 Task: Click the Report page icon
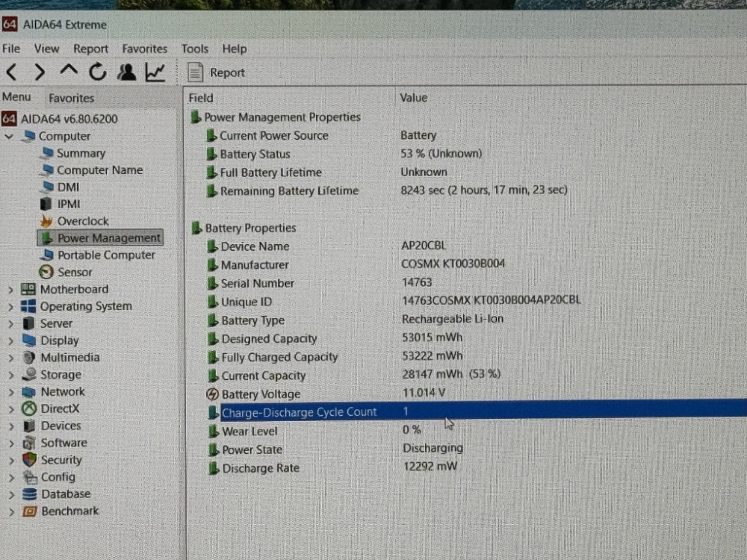(195, 72)
